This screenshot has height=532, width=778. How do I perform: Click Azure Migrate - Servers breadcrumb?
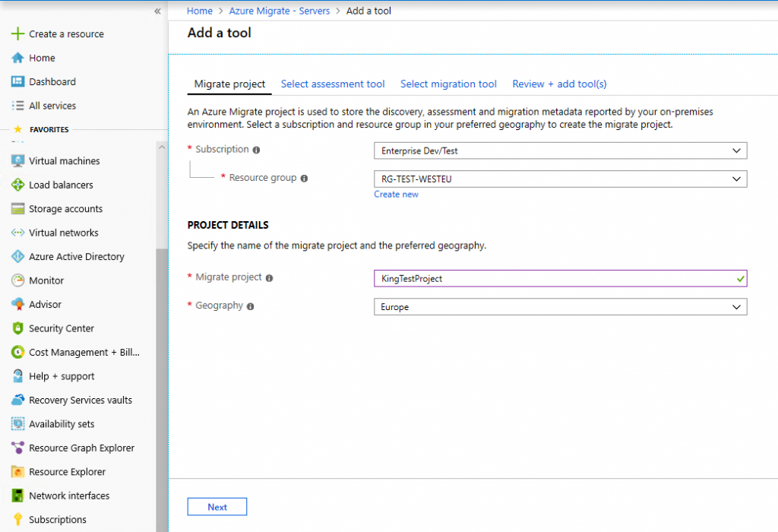coord(280,11)
